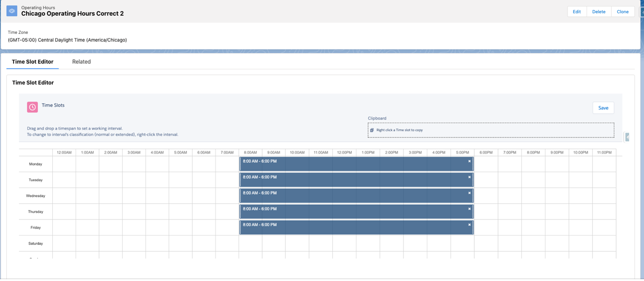Switch to the Related tab
Image resolution: width=644 pixels, height=281 pixels.
click(x=82, y=62)
